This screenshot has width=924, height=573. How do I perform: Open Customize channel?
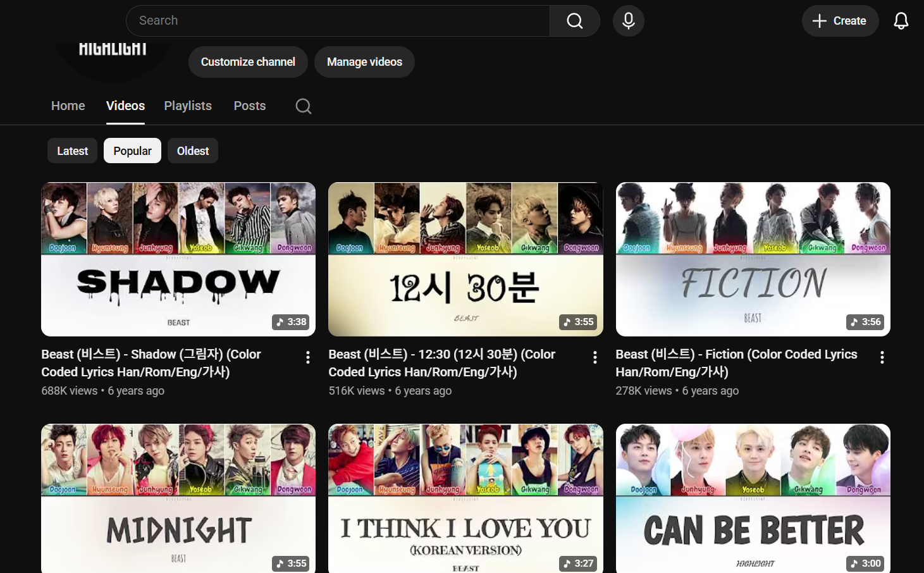pyautogui.click(x=248, y=62)
